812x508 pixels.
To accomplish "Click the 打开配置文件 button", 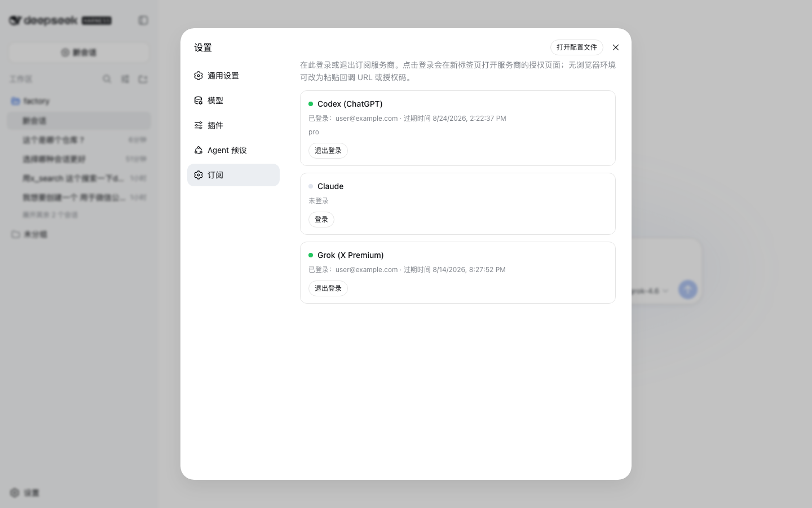I will [577, 47].
